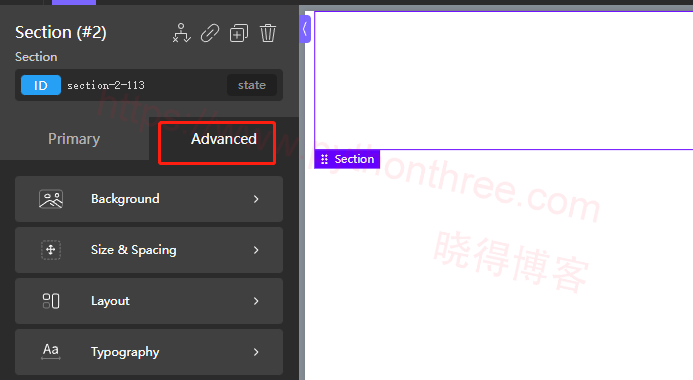Expand the Background options chevron
693x380 pixels.
[256, 199]
